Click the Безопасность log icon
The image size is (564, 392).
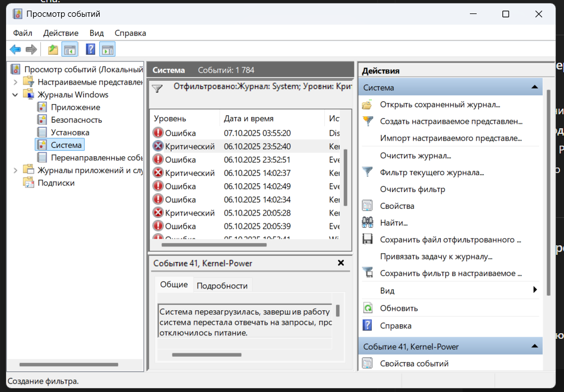point(42,120)
